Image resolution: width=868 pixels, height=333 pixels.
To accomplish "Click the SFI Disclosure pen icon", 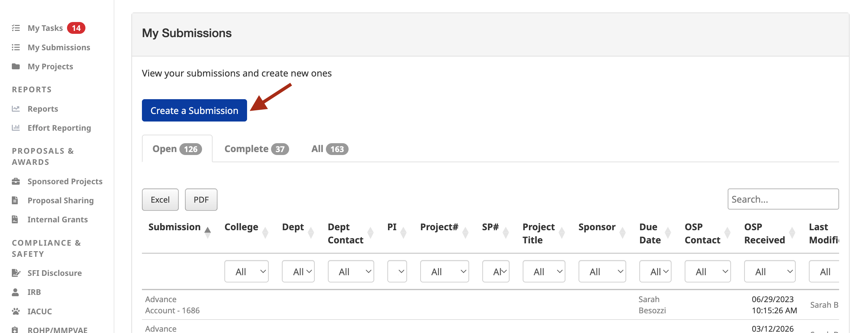I will coord(16,273).
